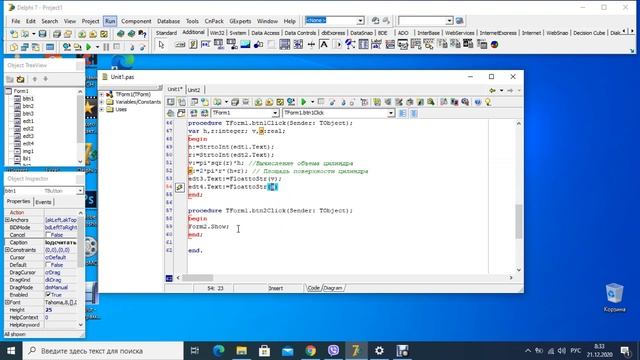Screen dimensions: 640x360
Task: Click the Height property value 25
Action: tap(60, 310)
